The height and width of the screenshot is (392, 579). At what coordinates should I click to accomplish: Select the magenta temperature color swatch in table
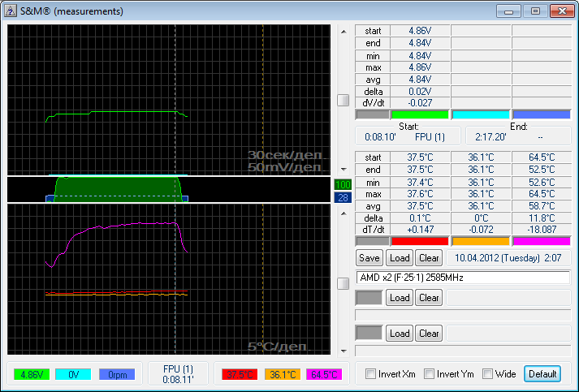pyautogui.click(x=542, y=241)
